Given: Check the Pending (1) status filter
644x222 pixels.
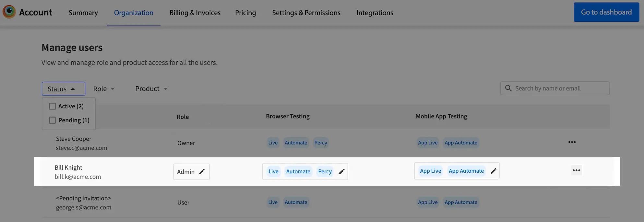Looking at the screenshot, I should coord(52,120).
